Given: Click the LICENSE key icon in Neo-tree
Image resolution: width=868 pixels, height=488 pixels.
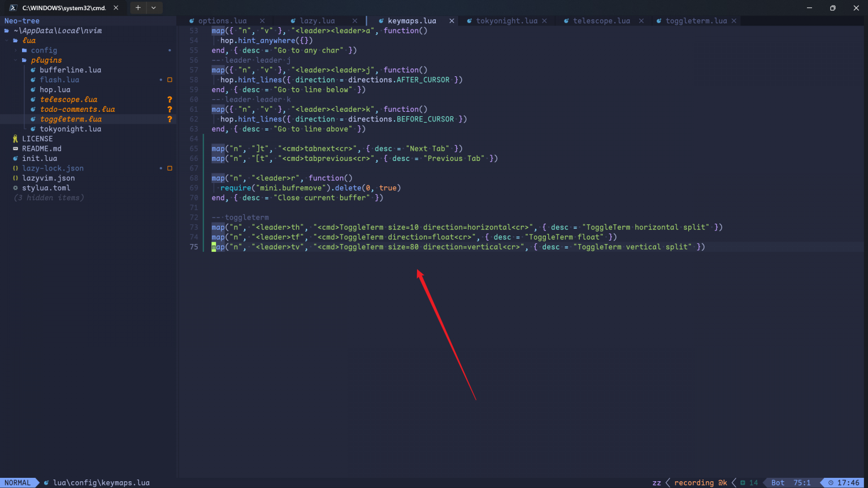Looking at the screenshot, I should click(15, 139).
